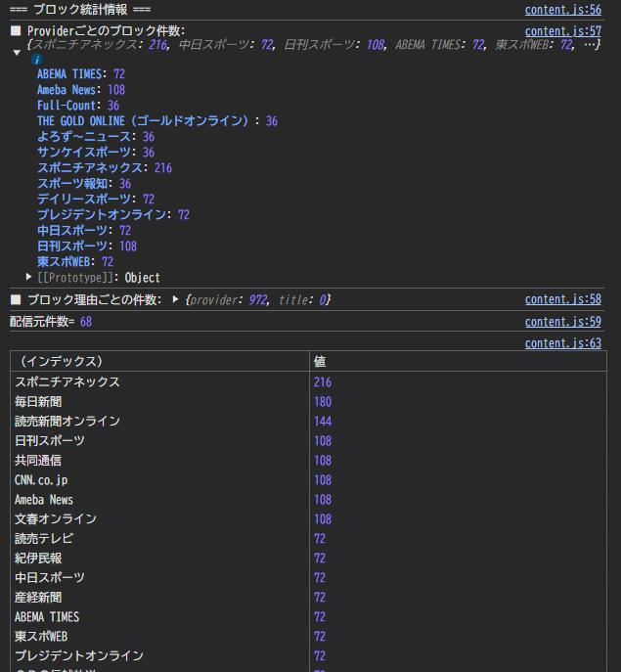
Task: Open the content.js:56 source link
Action: pos(562,10)
